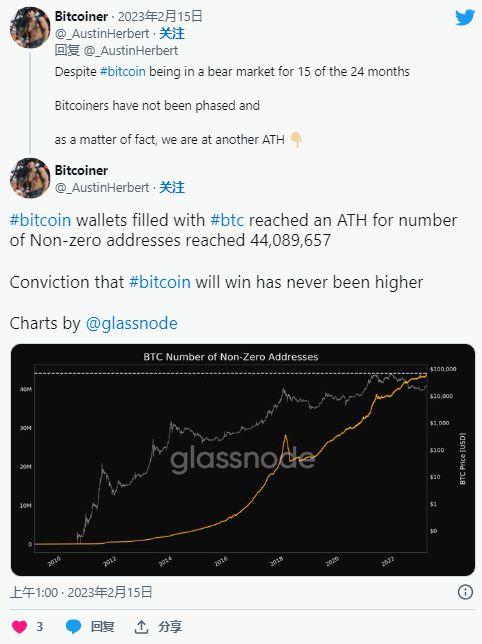Click #bitcoin hashtag in 'Conviction' sentence
This screenshot has height=644, width=482.
160,282
